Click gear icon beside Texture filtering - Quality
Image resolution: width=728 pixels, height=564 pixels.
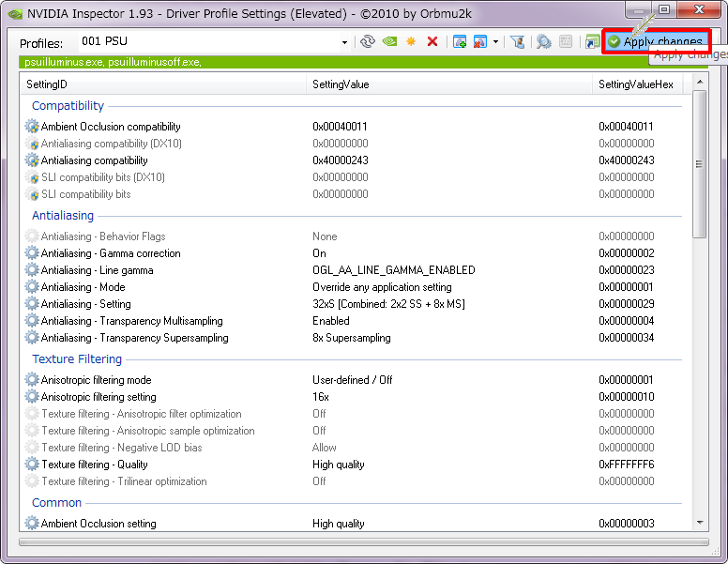pyautogui.click(x=32, y=465)
